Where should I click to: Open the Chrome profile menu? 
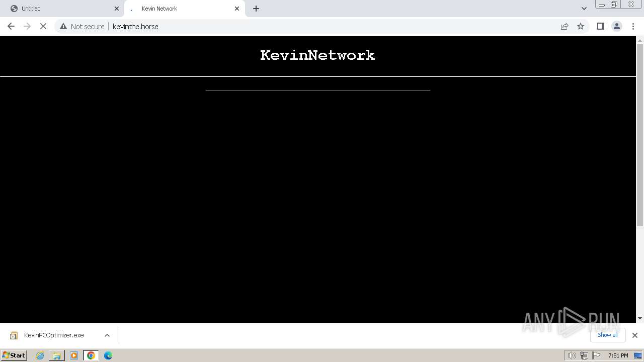(617, 26)
